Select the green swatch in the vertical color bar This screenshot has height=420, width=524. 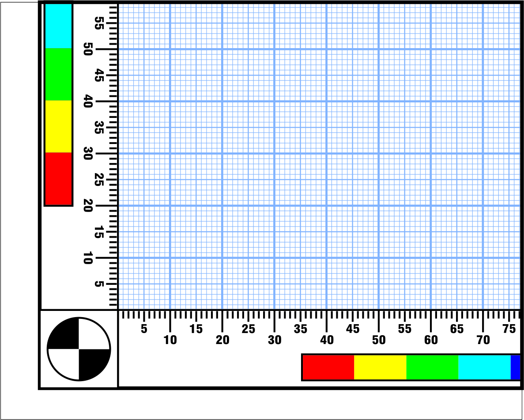coord(58,74)
